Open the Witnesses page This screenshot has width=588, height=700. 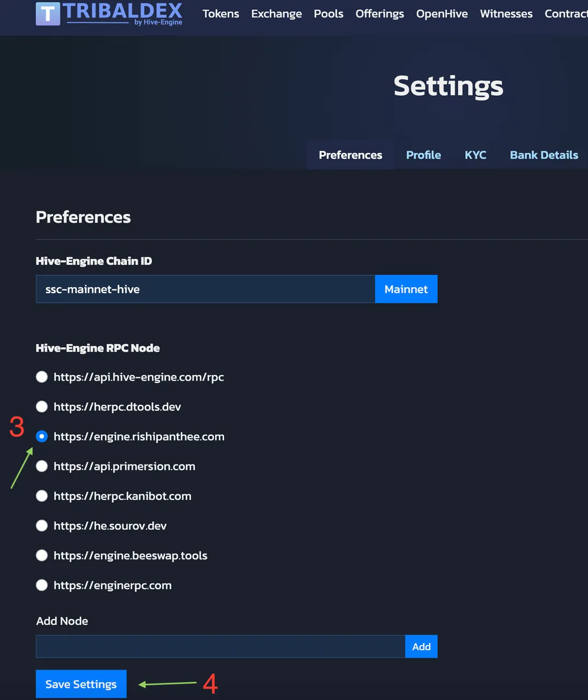[x=506, y=14]
